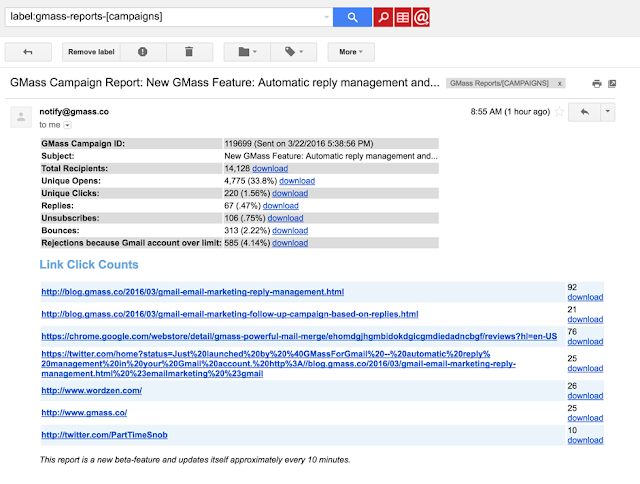The image size is (640, 484).
Task: Go back to the label list
Action: 28,52
